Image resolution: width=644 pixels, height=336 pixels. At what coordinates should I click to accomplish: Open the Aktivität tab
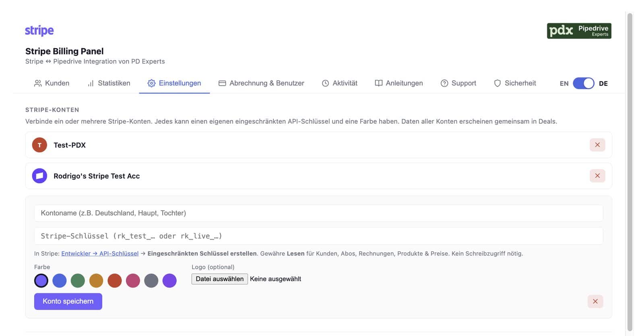[x=339, y=83]
